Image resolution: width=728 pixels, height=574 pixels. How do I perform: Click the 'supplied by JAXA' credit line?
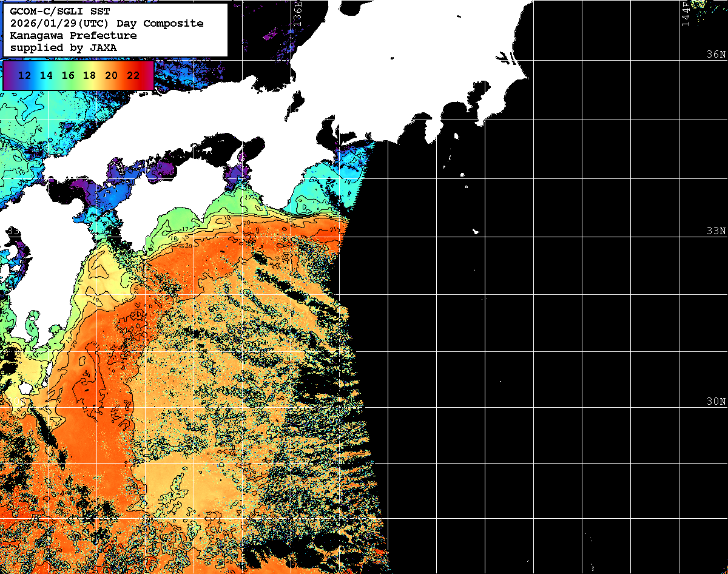(64, 47)
